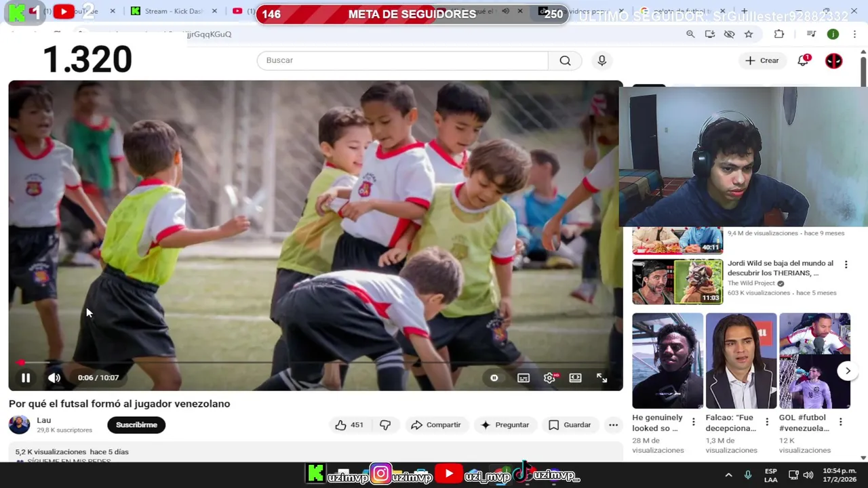Open the taskbar microphone indicator
Viewport: 868px width, 488px height.
(748, 475)
